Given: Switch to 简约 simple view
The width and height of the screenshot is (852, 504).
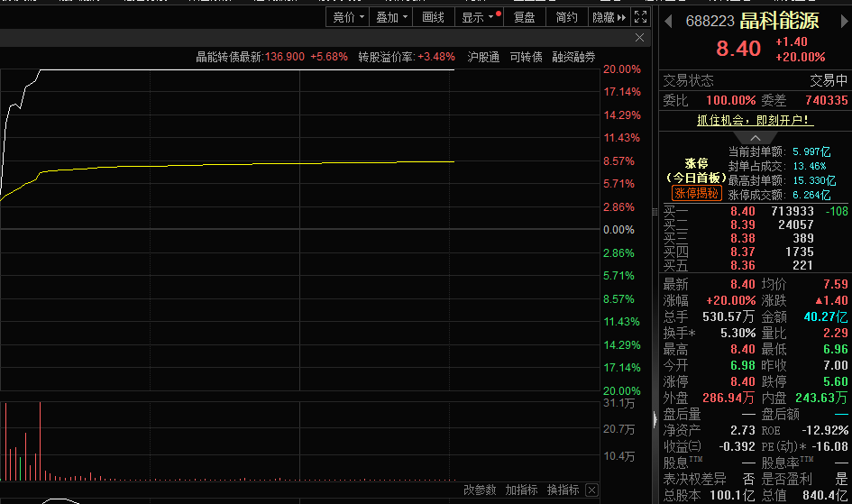Looking at the screenshot, I should click(x=567, y=17).
